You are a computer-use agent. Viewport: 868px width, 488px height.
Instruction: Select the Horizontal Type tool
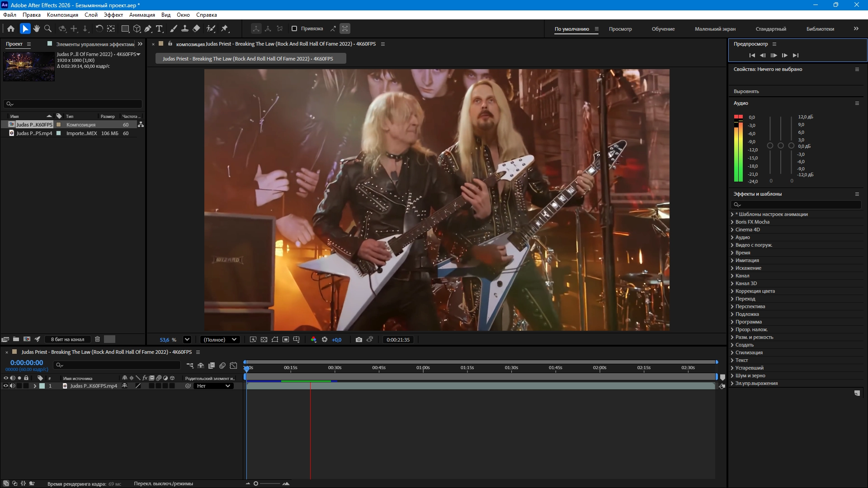159,28
